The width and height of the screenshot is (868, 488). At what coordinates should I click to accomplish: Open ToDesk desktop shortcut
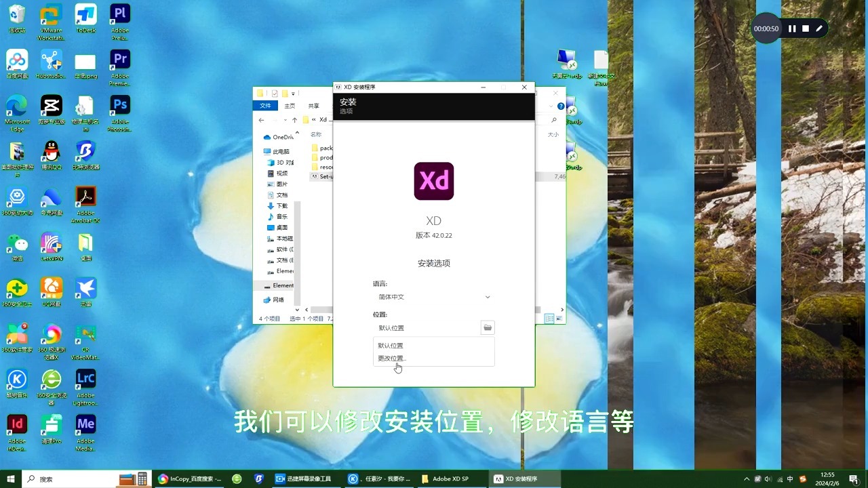coord(85,19)
